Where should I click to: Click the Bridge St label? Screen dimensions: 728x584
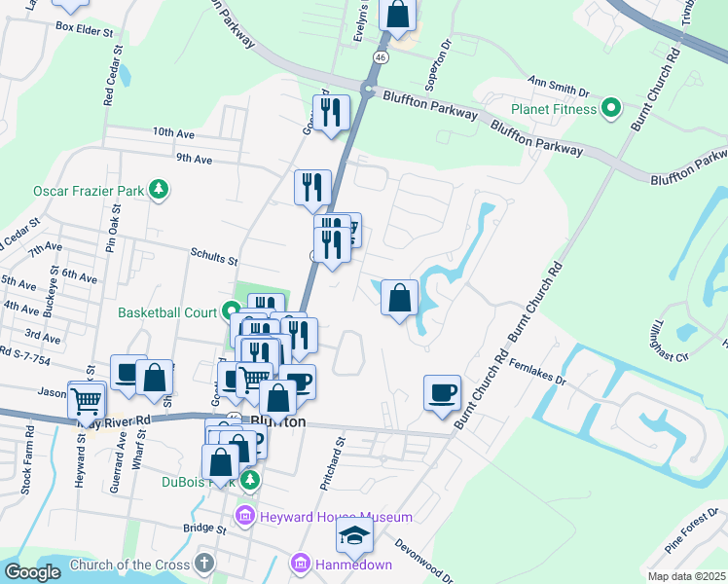(204, 529)
